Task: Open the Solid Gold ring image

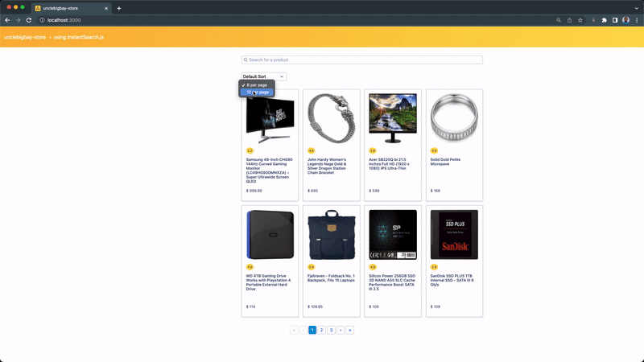Action: 454,118
